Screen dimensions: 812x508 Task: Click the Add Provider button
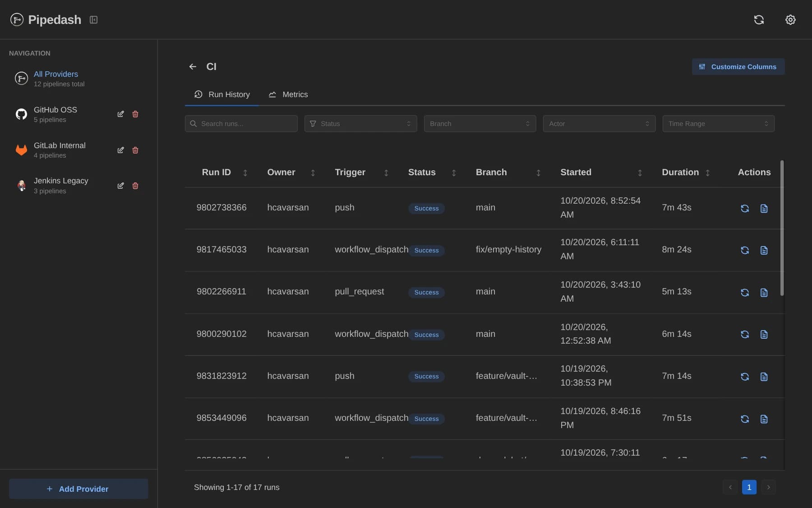(x=78, y=489)
